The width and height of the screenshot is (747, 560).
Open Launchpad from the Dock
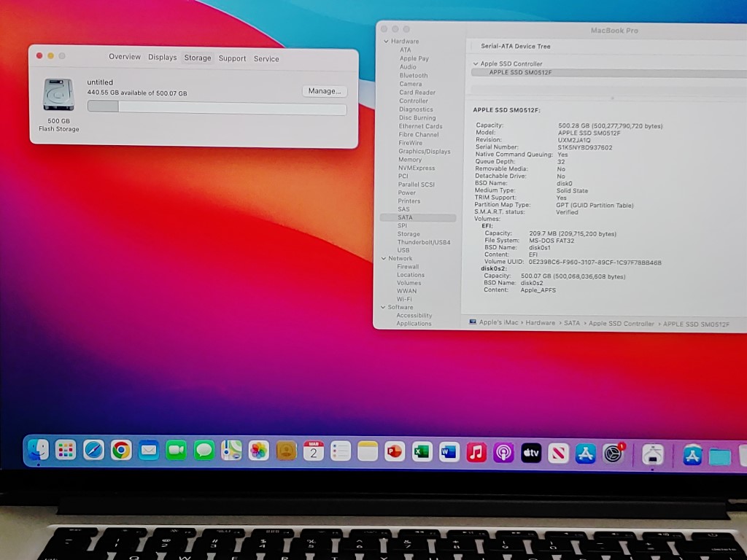click(66, 450)
